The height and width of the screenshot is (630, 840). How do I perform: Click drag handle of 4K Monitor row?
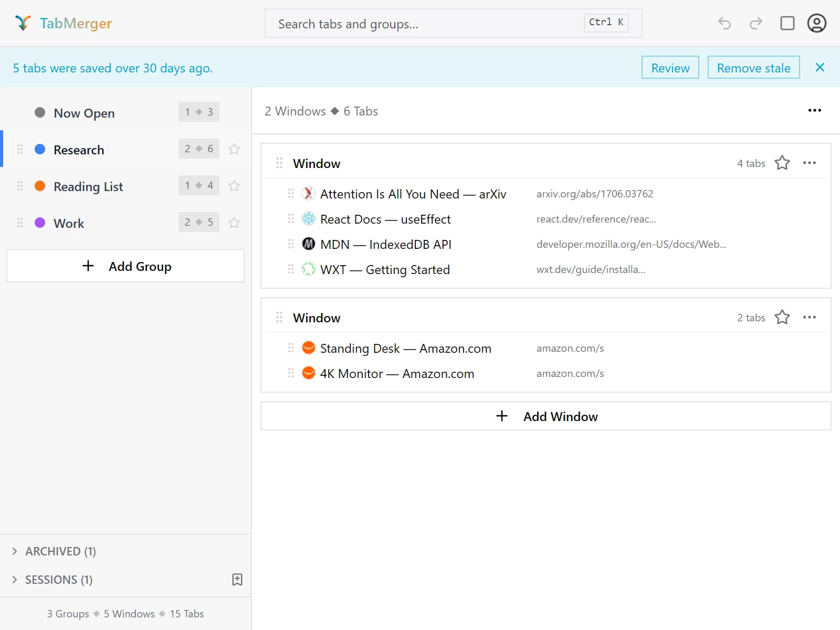pyautogui.click(x=291, y=373)
